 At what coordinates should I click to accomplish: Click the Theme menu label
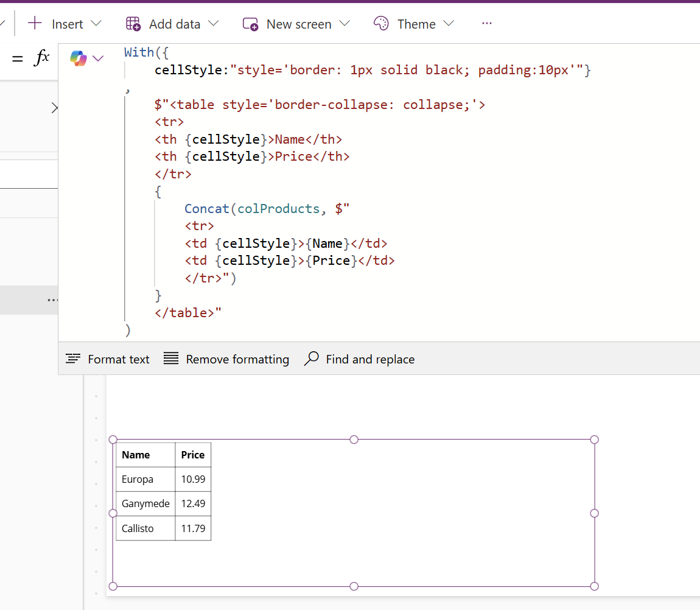416,24
